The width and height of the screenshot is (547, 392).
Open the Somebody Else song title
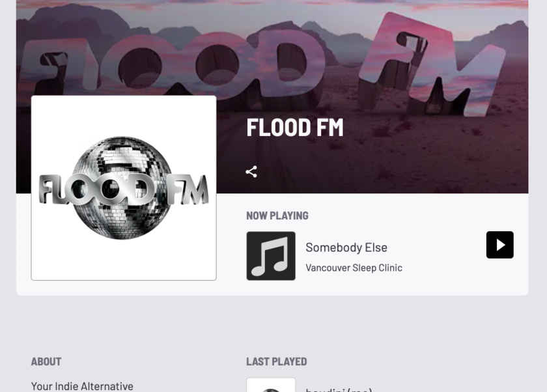pyautogui.click(x=346, y=247)
